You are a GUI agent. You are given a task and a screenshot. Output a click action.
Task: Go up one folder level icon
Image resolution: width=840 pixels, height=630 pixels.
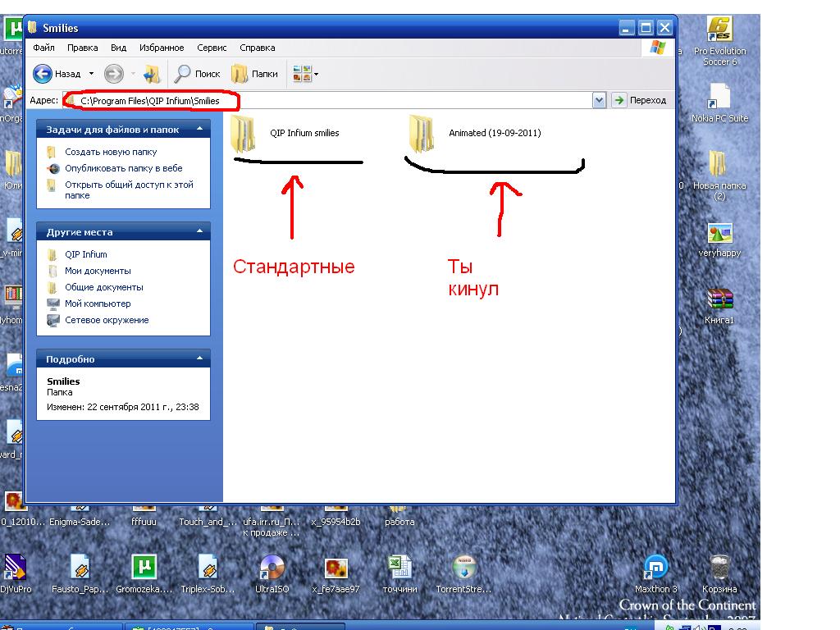(x=152, y=73)
